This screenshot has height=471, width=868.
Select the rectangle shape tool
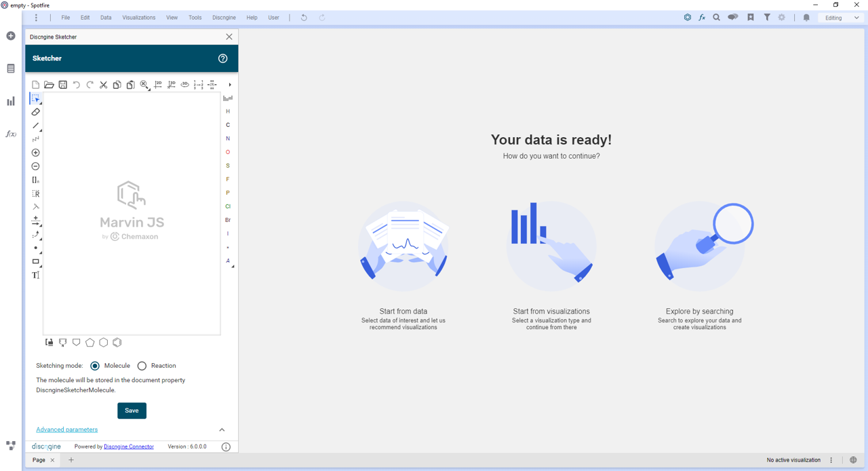click(36, 261)
